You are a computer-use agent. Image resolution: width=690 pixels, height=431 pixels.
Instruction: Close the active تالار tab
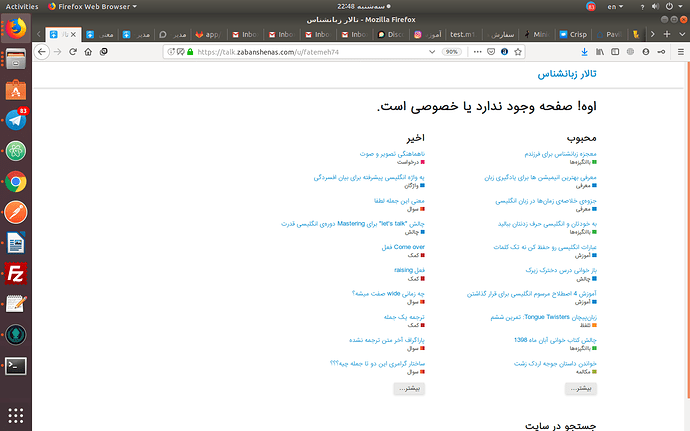73,34
